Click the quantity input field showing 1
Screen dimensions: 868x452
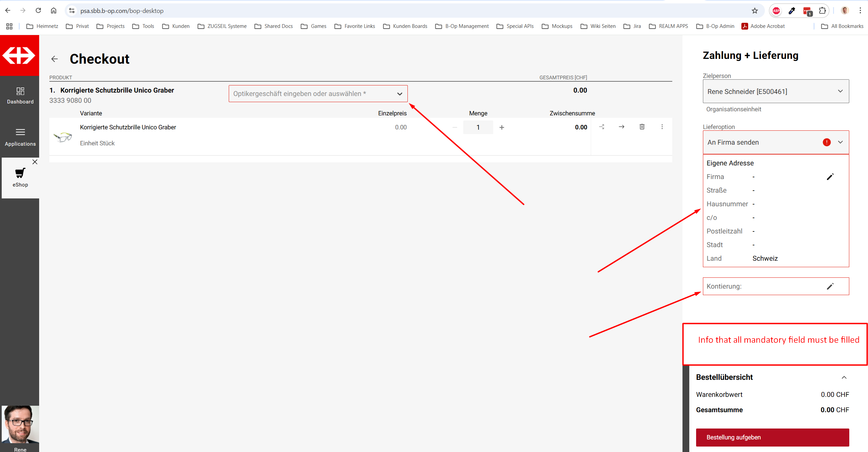[478, 127]
